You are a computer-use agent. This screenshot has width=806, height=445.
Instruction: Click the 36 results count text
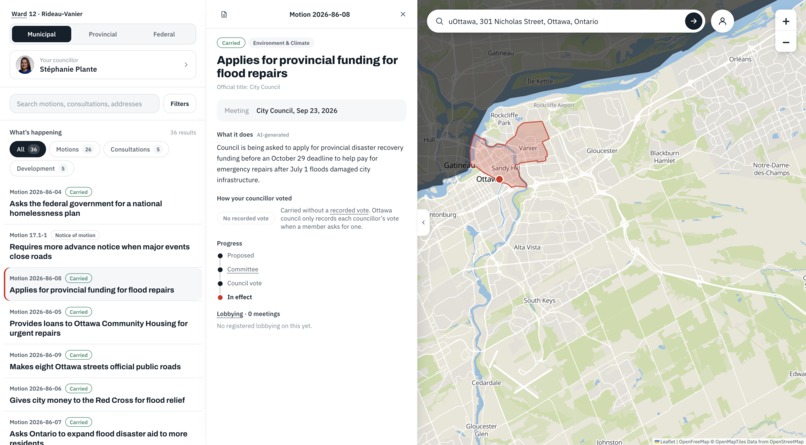pyautogui.click(x=183, y=133)
